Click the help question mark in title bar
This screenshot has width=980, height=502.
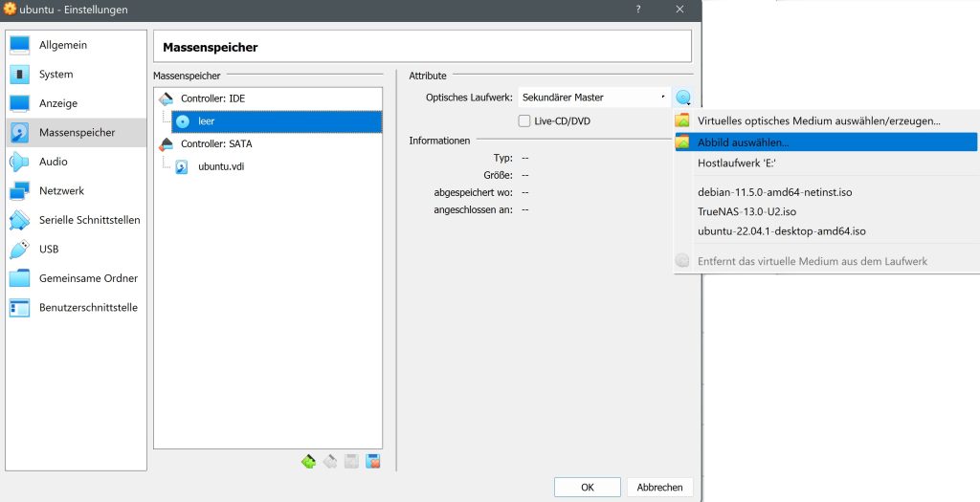(638, 10)
